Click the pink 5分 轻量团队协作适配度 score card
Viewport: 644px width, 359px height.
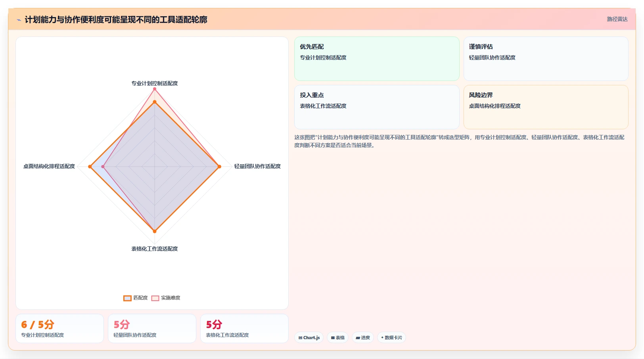[x=152, y=328]
